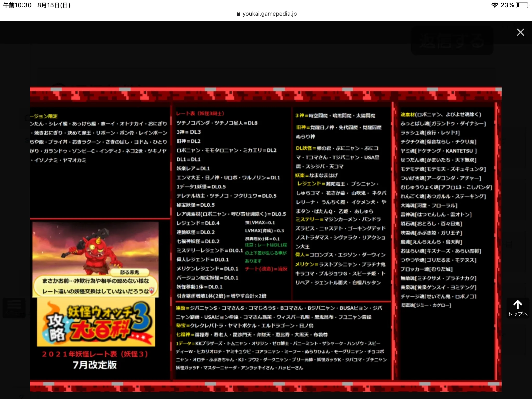Tap the 妖楽=なまなまはげ line
The image size is (532, 399).
316,175
